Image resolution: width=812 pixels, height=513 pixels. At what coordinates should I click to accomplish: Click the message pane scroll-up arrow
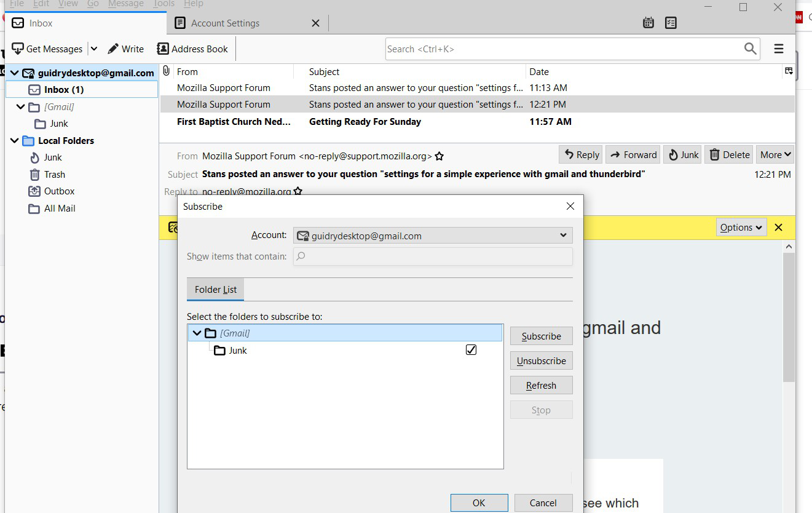(x=789, y=246)
